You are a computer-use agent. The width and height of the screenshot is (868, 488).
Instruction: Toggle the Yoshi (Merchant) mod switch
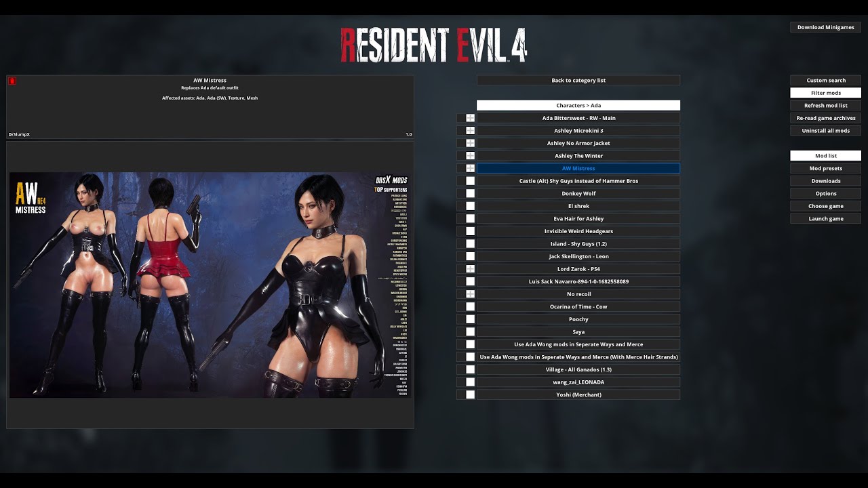coord(470,394)
